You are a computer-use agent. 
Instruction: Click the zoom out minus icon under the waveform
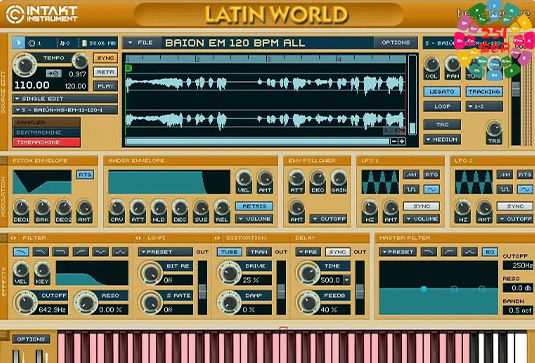click(x=394, y=141)
